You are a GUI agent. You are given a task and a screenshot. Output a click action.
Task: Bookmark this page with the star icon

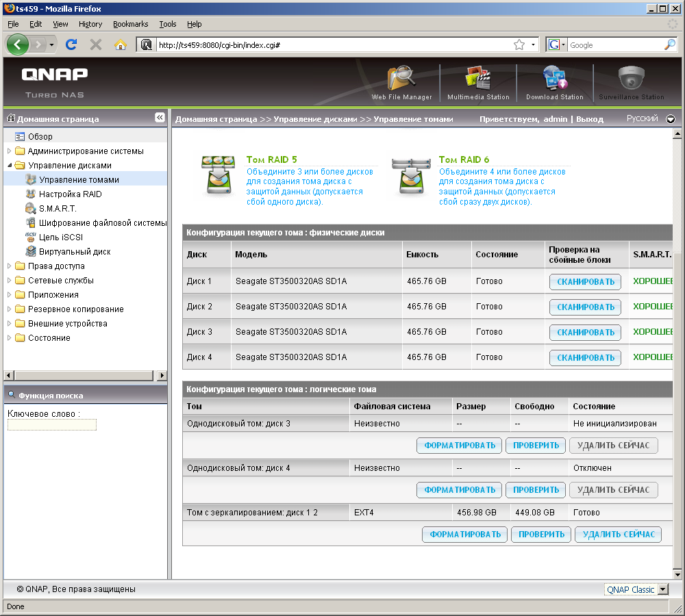pos(519,44)
